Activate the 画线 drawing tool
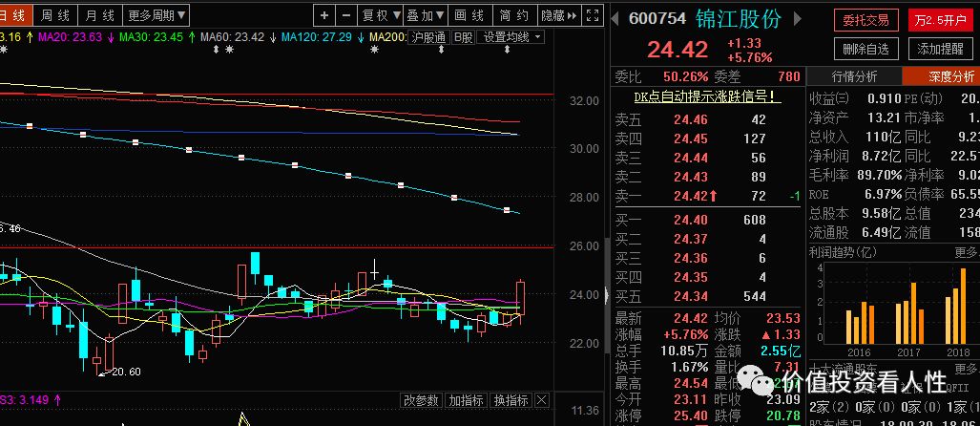Screen dimensions: 980x426 pyautogui.click(x=469, y=15)
